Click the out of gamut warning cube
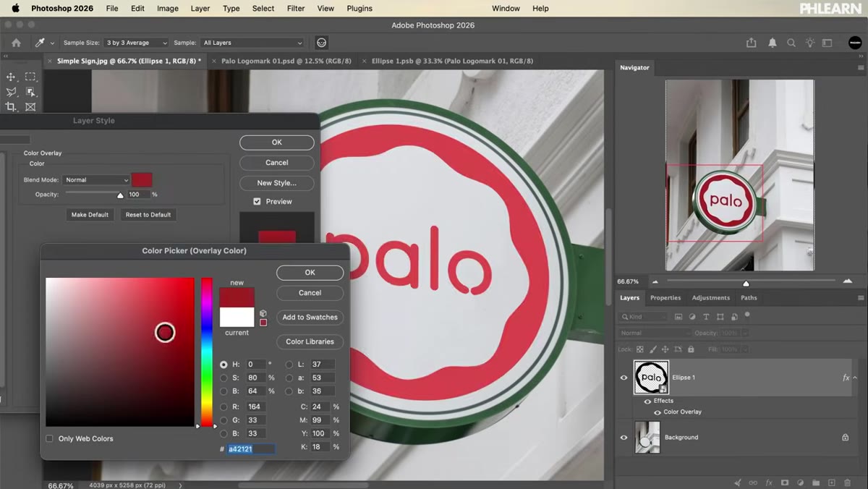Screen dimensions: 868x489 point(263,313)
